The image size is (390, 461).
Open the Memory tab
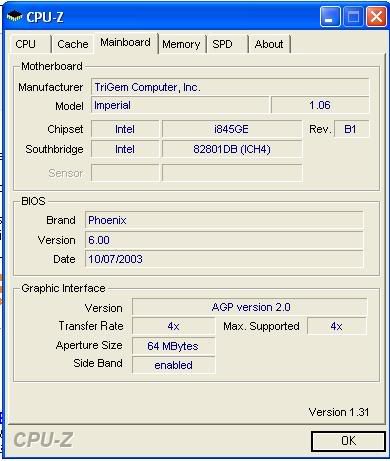click(181, 44)
